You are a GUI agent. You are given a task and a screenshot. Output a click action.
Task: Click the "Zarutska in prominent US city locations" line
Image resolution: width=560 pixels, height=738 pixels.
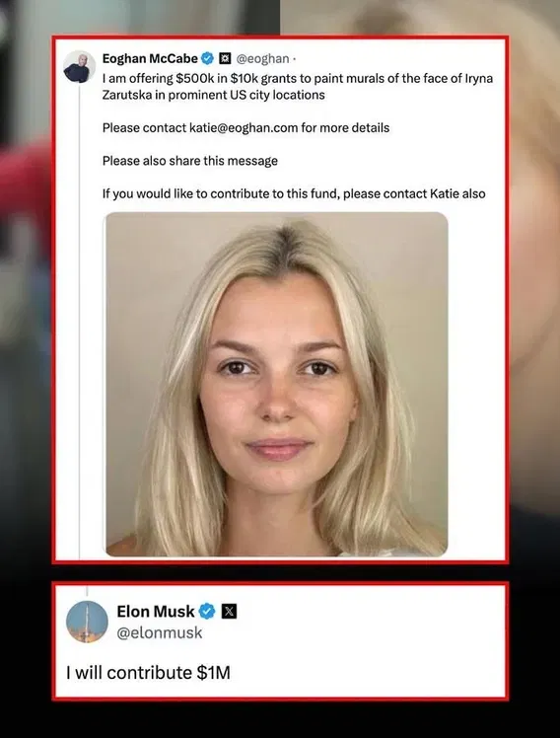pyautogui.click(x=214, y=95)
